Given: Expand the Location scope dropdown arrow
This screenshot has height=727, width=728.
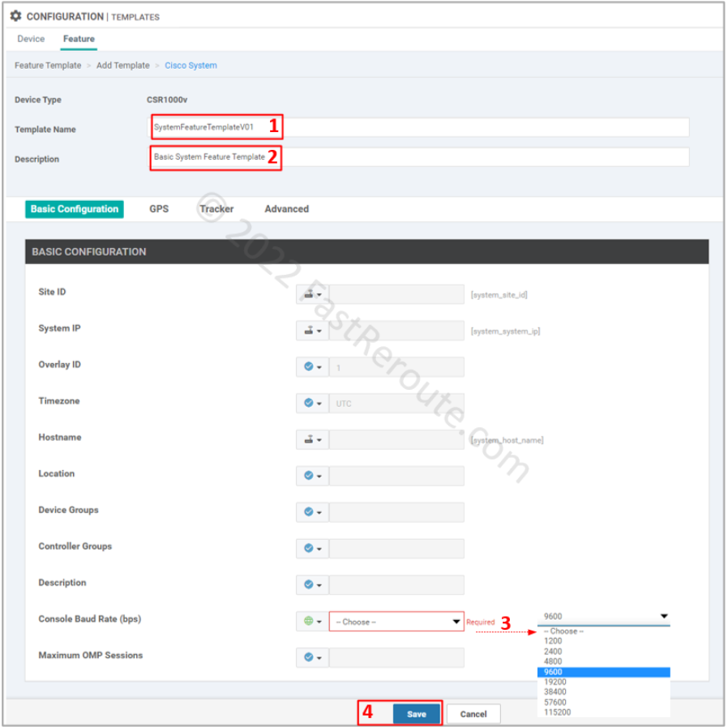Looking at the screenshot, I should point(319,475).
